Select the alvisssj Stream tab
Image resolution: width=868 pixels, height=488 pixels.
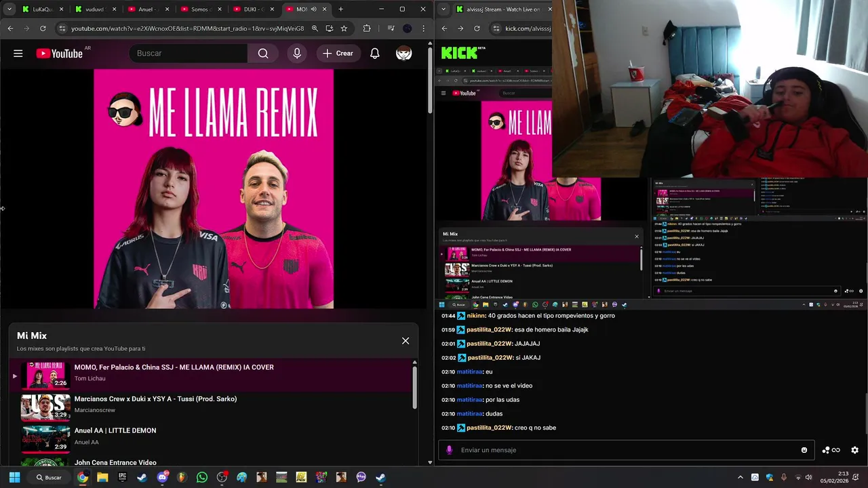pos(502,9)
